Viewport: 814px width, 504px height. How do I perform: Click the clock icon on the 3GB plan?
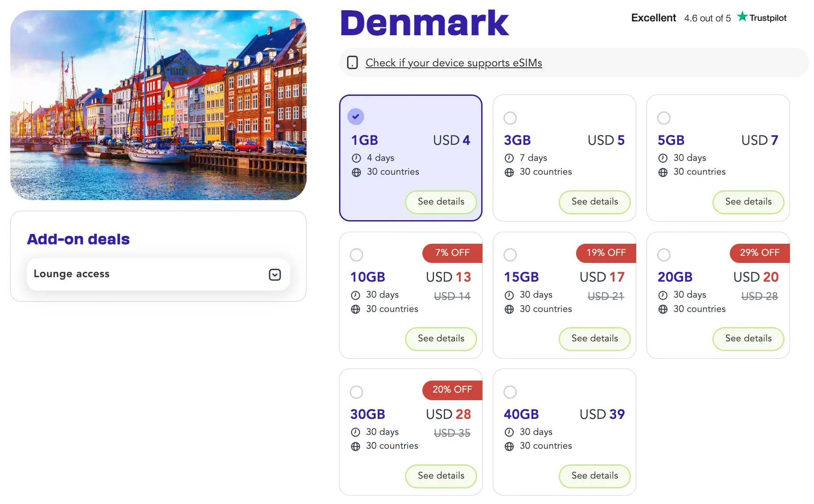tap(509, 158)
